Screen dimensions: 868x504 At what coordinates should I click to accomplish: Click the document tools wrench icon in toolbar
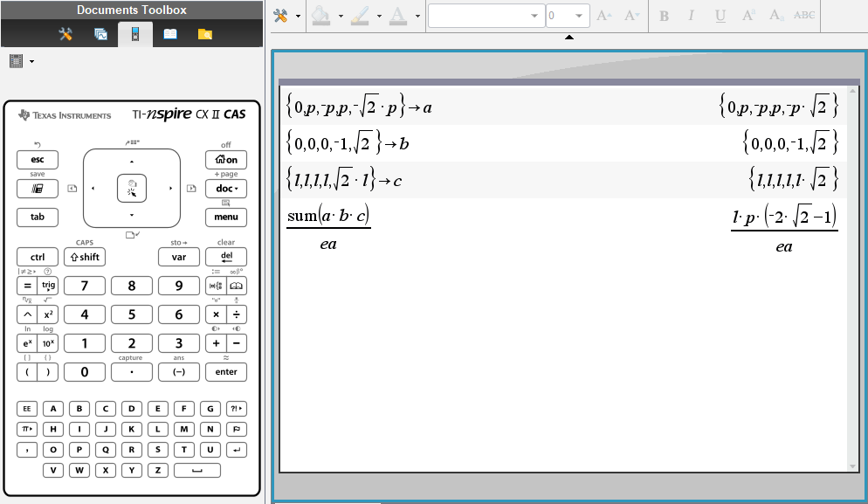click(x=281, y=16)
